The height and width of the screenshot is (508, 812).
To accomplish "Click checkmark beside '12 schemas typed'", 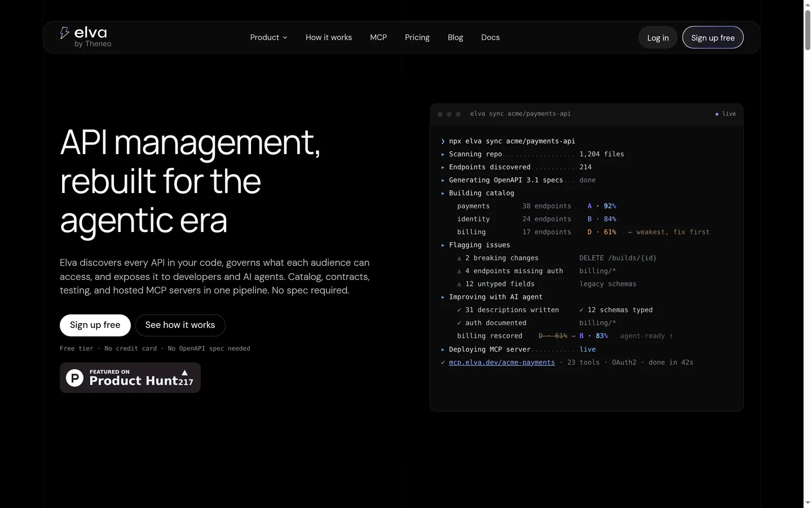I will pyautogui.click(x=581, y=310).
